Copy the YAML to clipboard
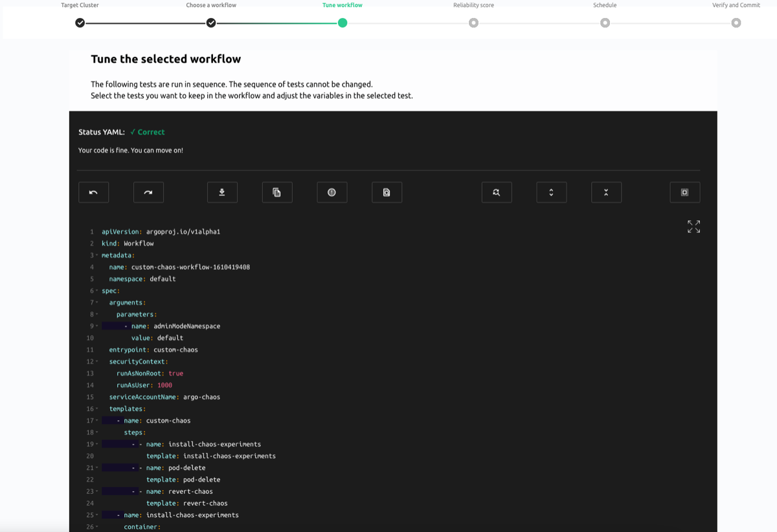Screen dimensions: 777x532 [x=277, y=192]
